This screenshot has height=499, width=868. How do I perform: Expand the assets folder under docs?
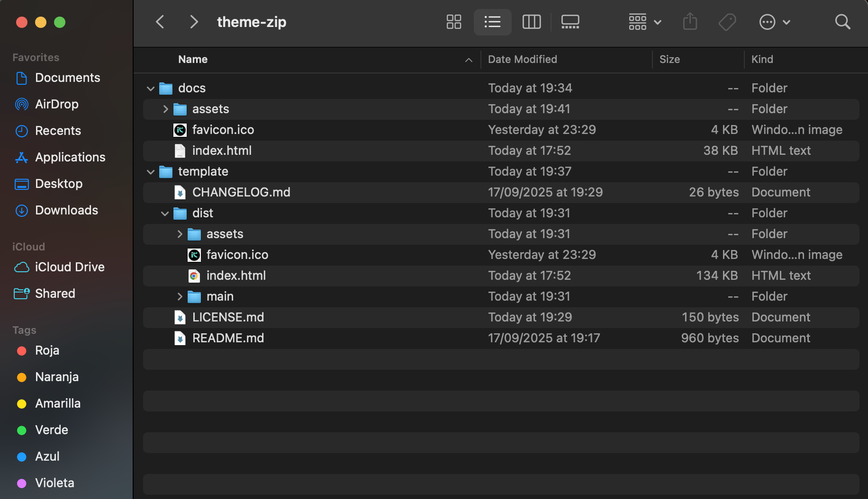tap(165, 109)
